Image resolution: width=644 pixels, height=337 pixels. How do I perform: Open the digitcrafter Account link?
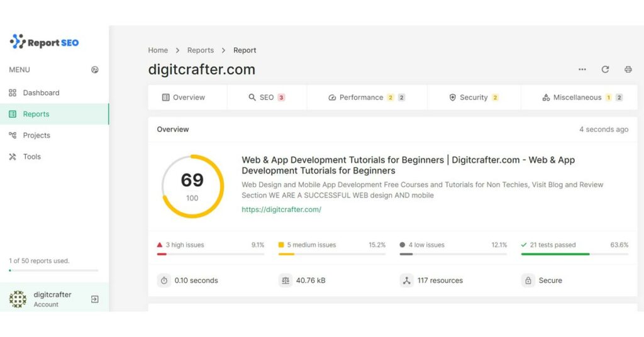tap(52, 299)
